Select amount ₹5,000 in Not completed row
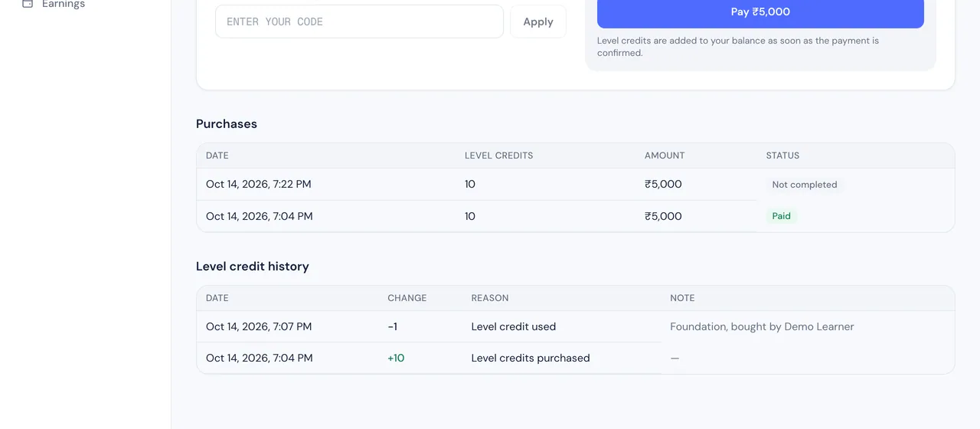The image size is (980, 429). [x=663, y=185]
